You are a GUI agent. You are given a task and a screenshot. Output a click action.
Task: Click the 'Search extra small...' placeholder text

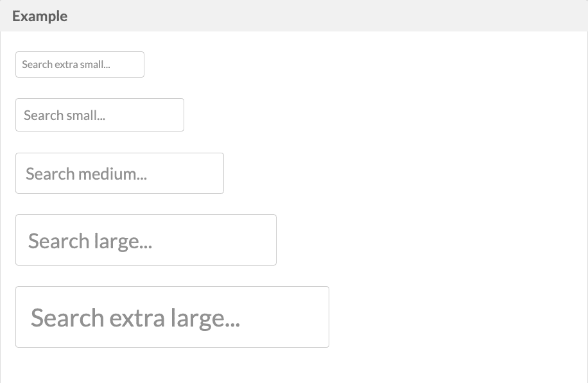66,64
